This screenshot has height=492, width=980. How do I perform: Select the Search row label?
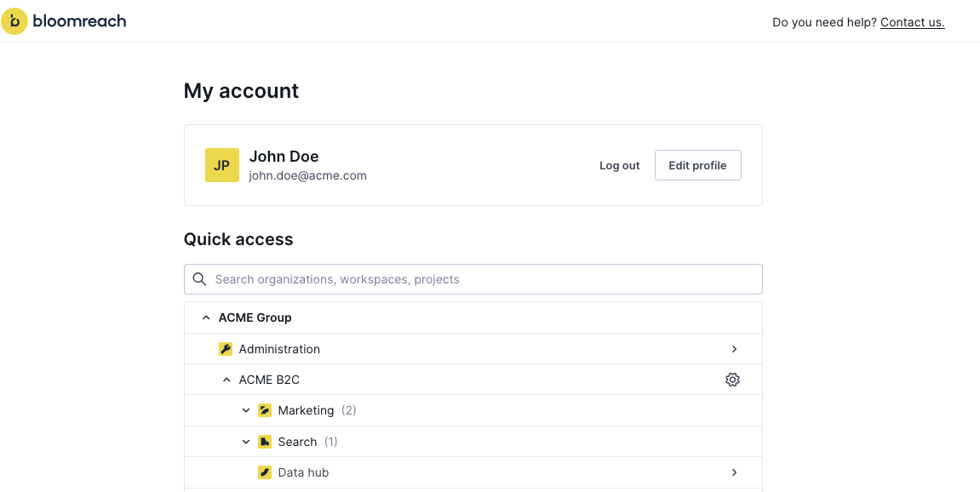click(x=297, y=442)
